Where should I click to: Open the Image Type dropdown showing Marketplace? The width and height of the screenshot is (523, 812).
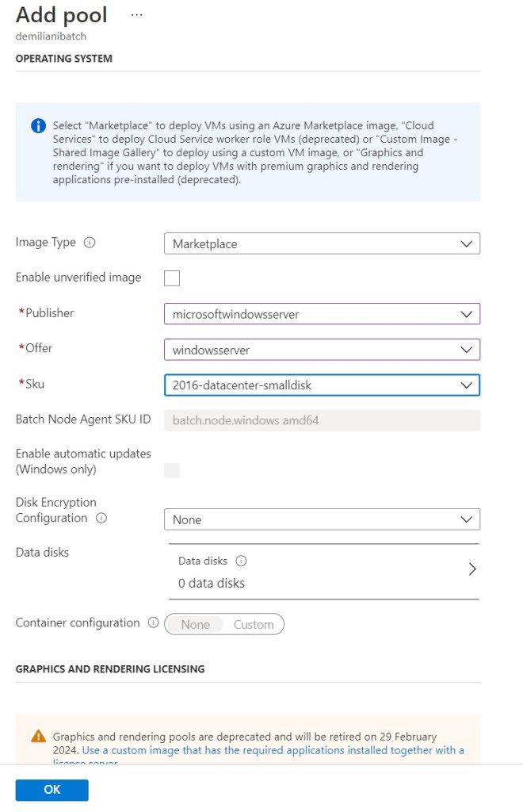(x=322, y=243)
